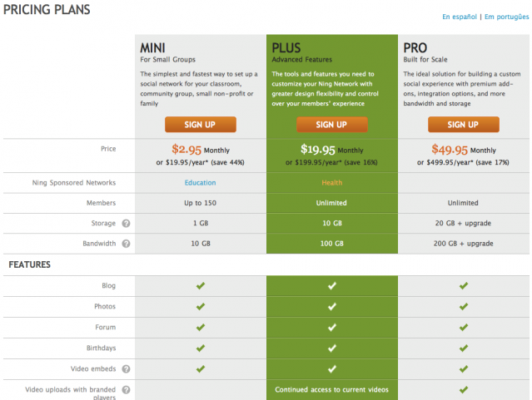Click the Plus plan Blog checkmark

332,286
